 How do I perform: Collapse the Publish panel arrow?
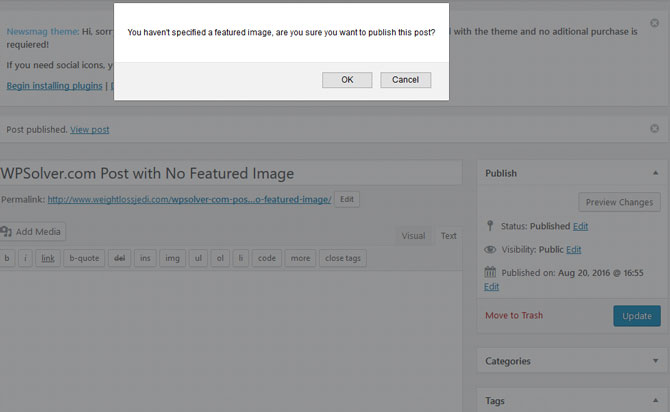click(655, 173)
